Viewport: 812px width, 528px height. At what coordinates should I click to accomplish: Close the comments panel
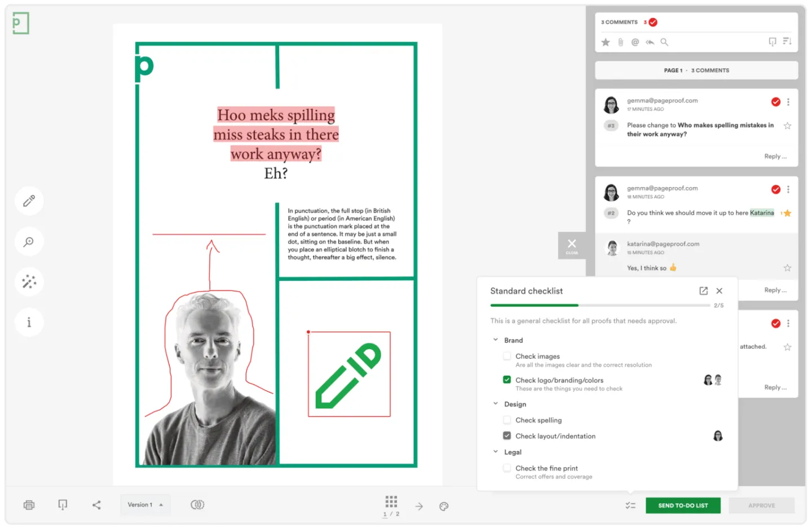click(x=572, y=246)
